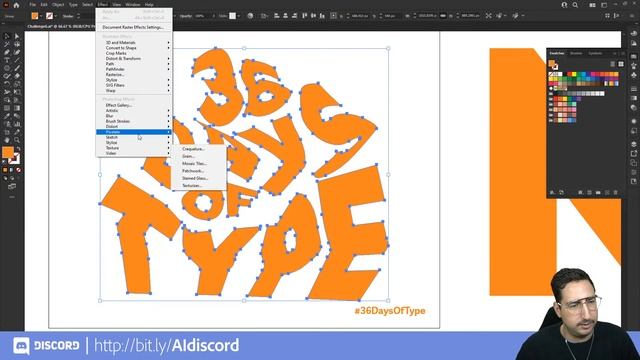Set paint mode to None in toolbar
Viewport: 640px width, 360px height.
(18, 170)
